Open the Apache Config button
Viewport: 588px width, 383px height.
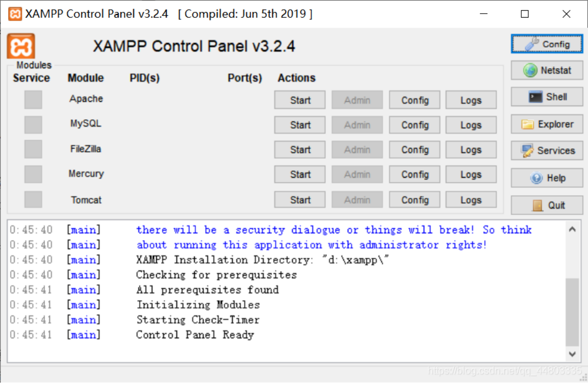(x=414, y=100)
